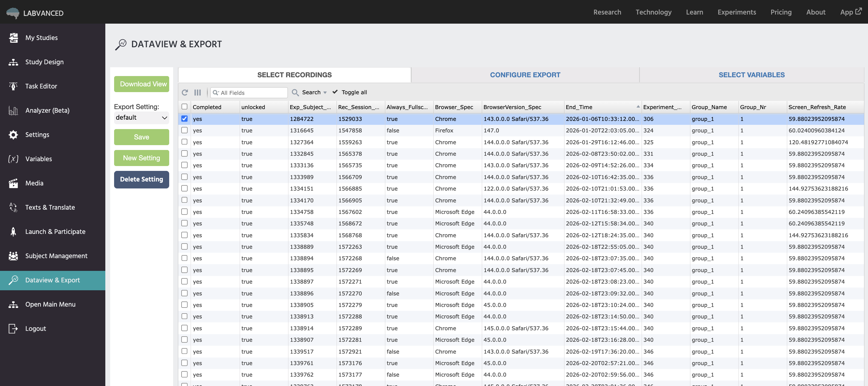Refresh the recordings table with reload icon
The image size is (868, 386).
click(x=185, y=92)
